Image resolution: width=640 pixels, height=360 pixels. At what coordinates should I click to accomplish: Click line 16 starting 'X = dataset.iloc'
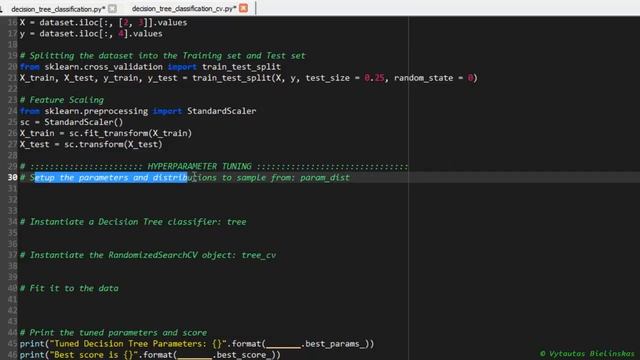[103, 22]
